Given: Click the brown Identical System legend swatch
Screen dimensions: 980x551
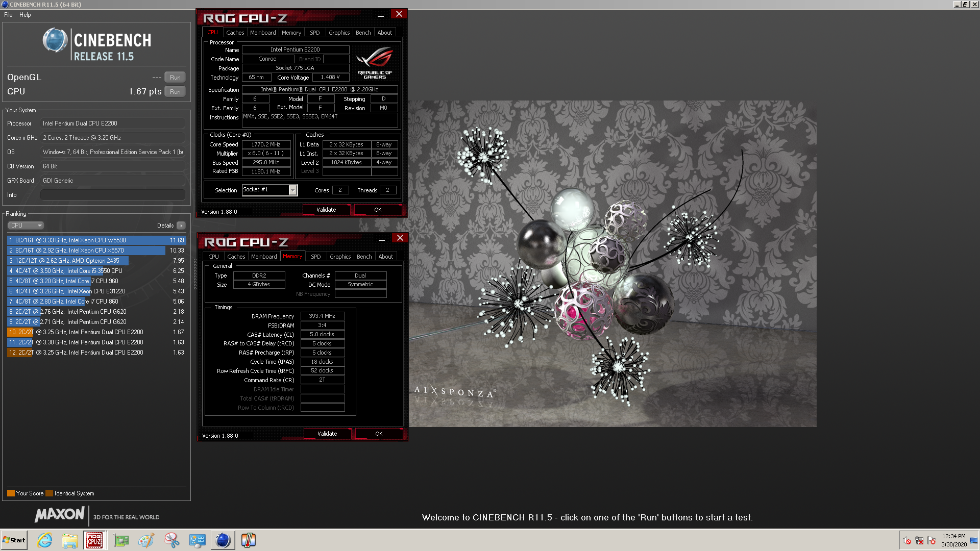Looking at the screenshot, I should (x=49, y=493).
